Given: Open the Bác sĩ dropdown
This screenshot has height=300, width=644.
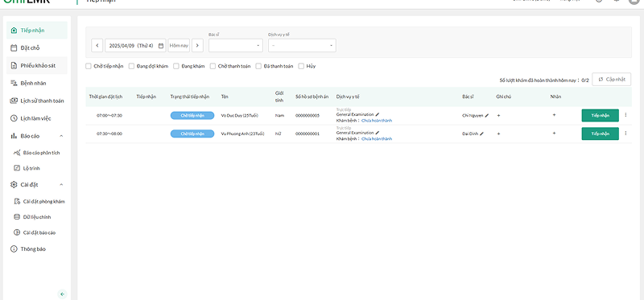Looking at the screenshot, I should [x=236, y=46].
